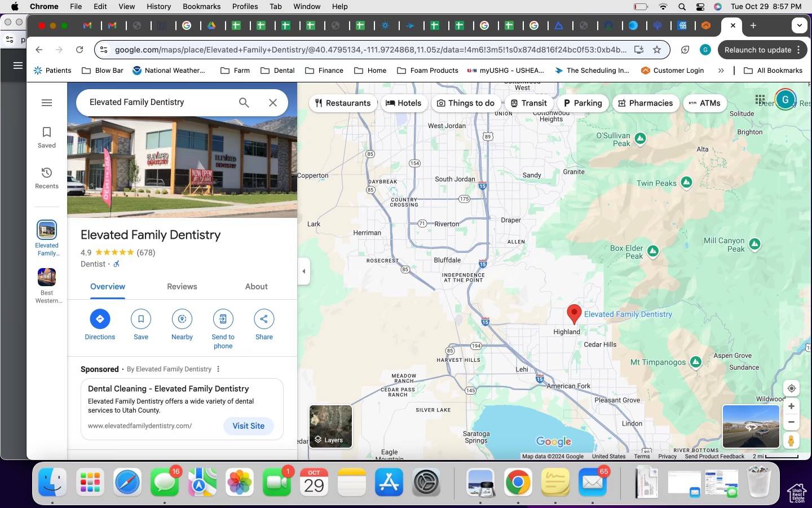The height and width of the screenshot is (508, 812).
Task: Bookmark this page star icon
Action: (657, 50)
